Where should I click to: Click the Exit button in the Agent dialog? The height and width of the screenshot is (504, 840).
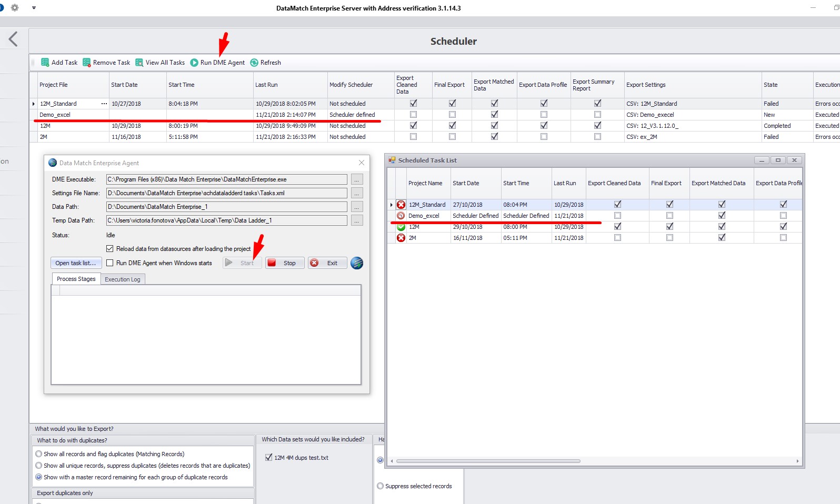327,263
